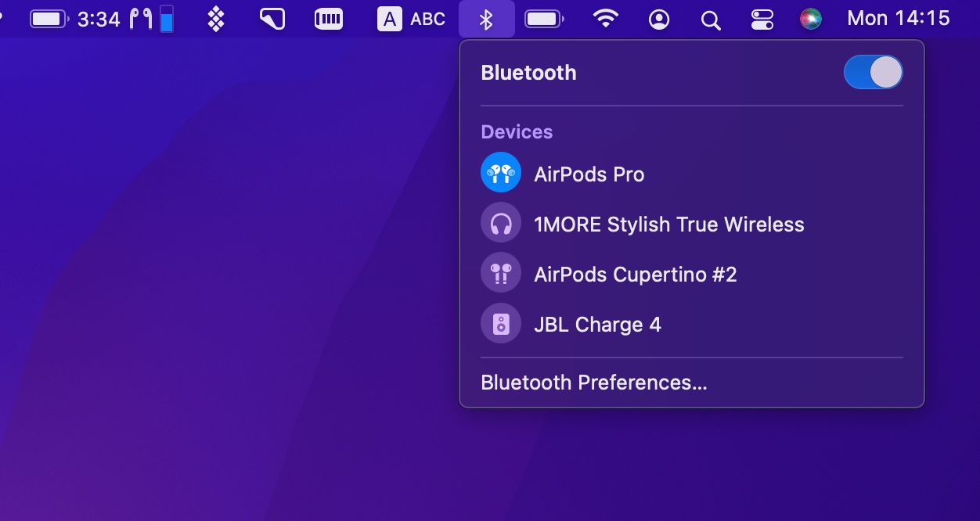This screenshot has width=980, height=521.
Task: Click the AirPods battery status icon
Action: (141, 19)
